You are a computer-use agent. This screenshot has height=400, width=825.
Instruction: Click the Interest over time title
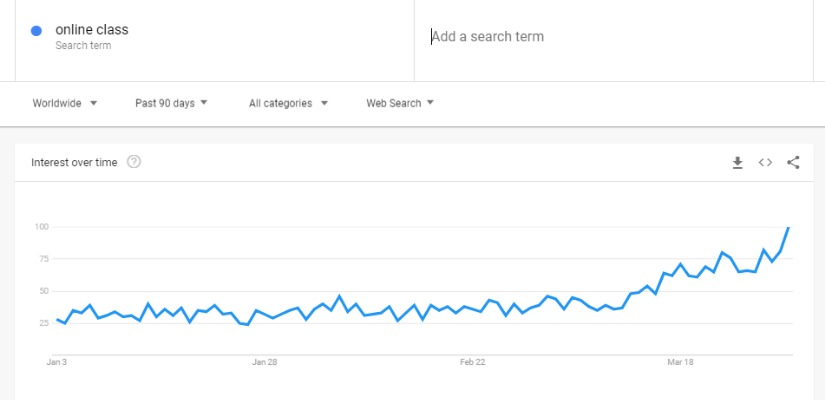[x=74, y=163]
